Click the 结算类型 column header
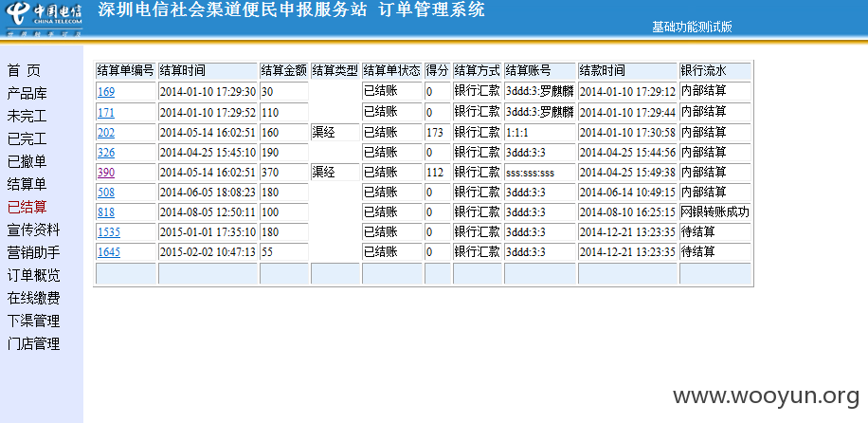 tap(335, 70)
